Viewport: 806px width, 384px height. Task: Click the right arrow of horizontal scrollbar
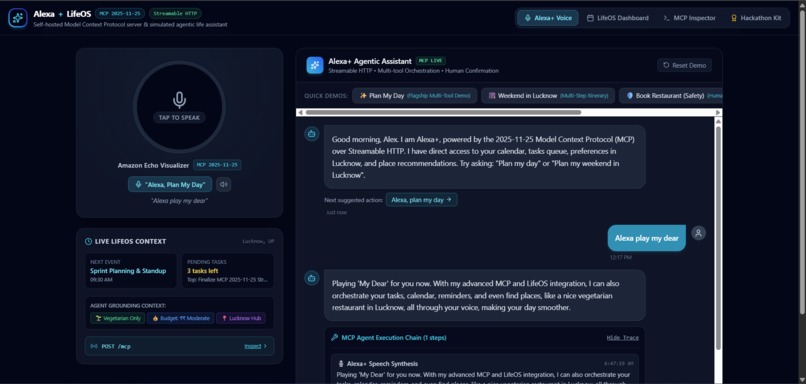[719, 112]
